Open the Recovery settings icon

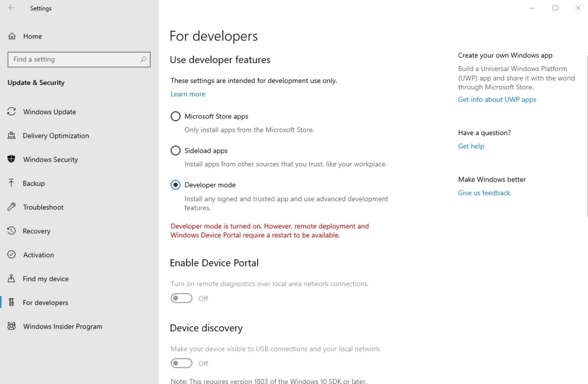coord(12,231)
